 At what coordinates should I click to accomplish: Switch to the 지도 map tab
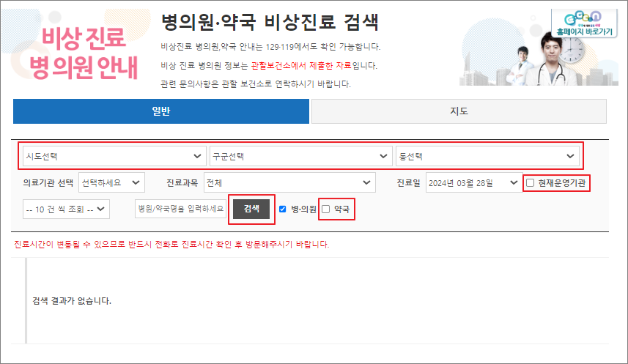(459, 111)
